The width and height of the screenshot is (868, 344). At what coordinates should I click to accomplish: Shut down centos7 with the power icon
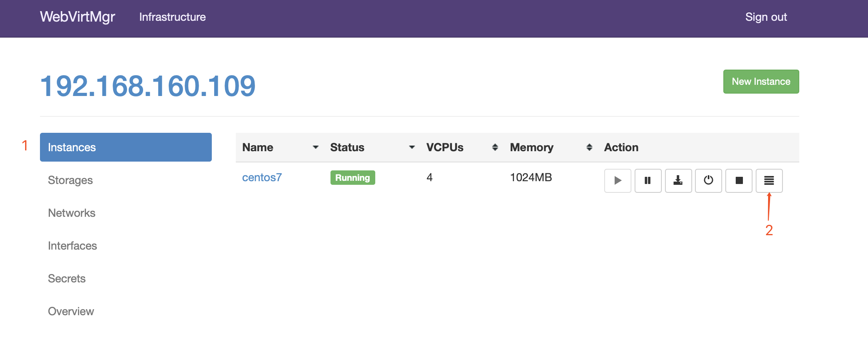[708, 180]
